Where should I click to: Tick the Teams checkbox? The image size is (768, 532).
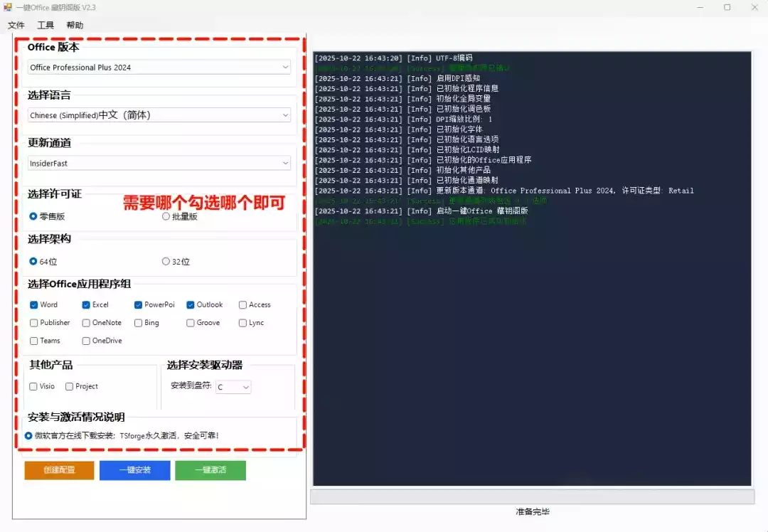tap(34, 341)
